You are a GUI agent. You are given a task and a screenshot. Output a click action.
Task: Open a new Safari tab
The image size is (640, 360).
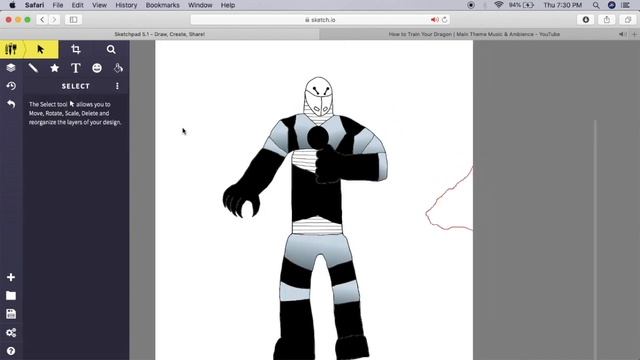click(634, 34)
